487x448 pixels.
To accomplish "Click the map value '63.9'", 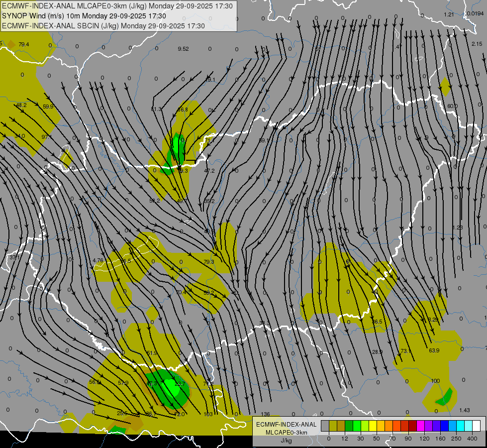I will coord(434,350).
